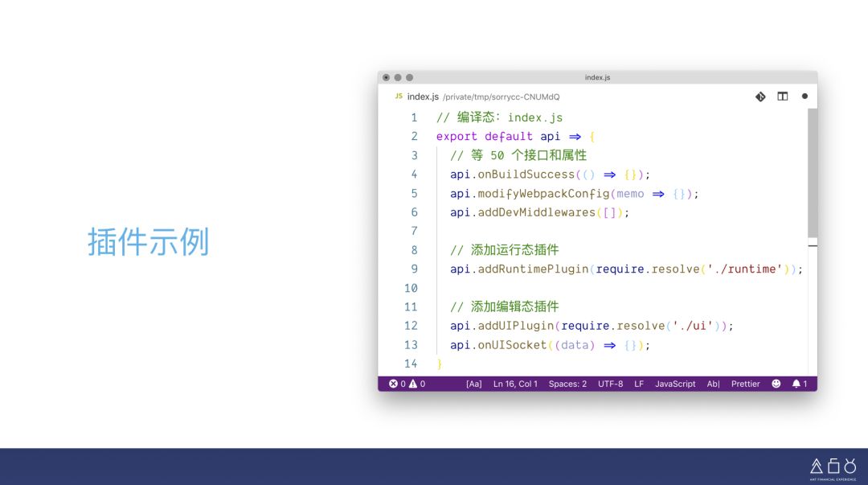Toggle the Ab| screencast indicator
This screenshot has width=868, height=485.
tap(713, 384)
